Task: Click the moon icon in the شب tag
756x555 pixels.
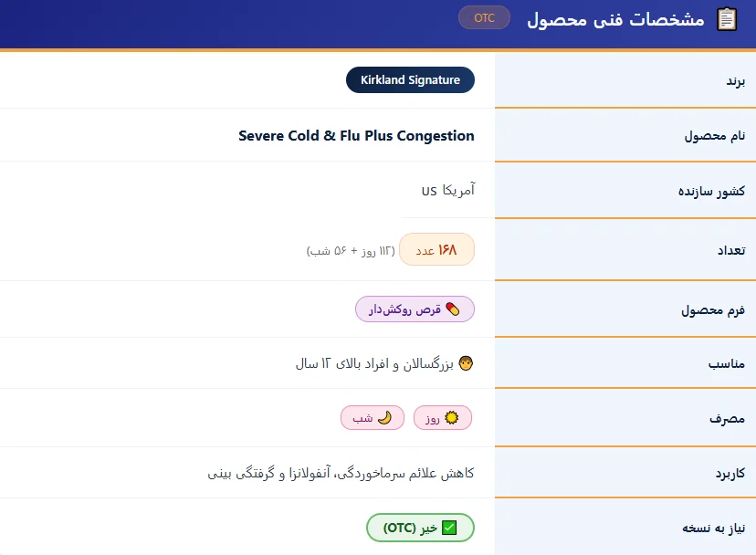Action: click(384, 417)
